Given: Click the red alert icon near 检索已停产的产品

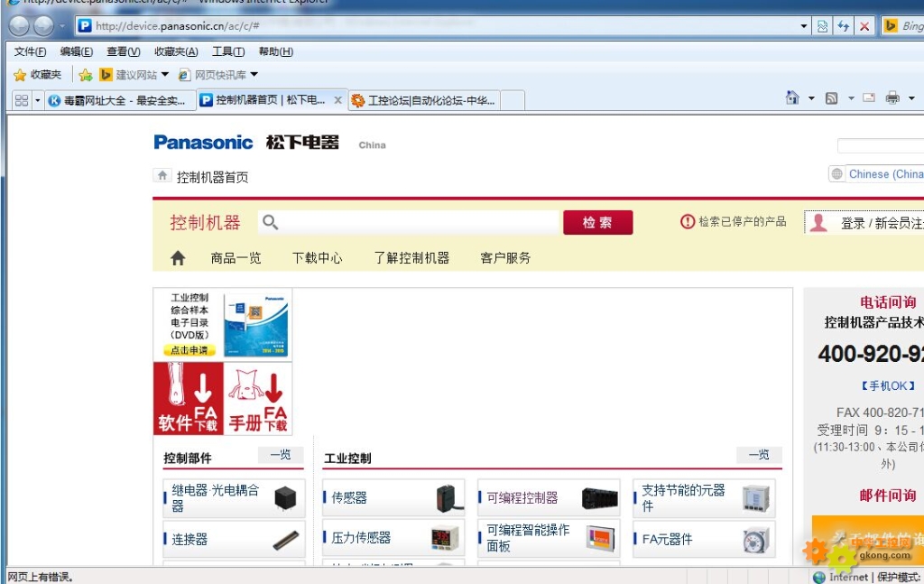Looking at the screenshot, I should click(x=687, y=221).
